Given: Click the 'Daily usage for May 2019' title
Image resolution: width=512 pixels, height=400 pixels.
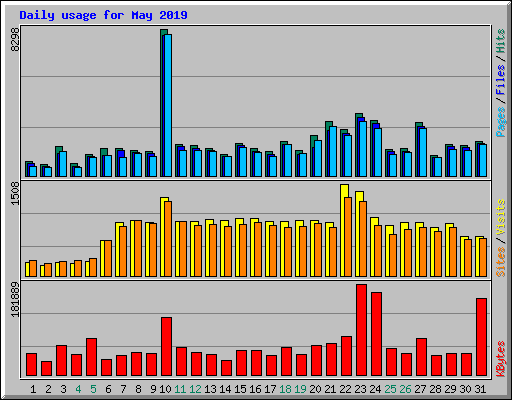Looking at the screenshot, I should 103,15.
